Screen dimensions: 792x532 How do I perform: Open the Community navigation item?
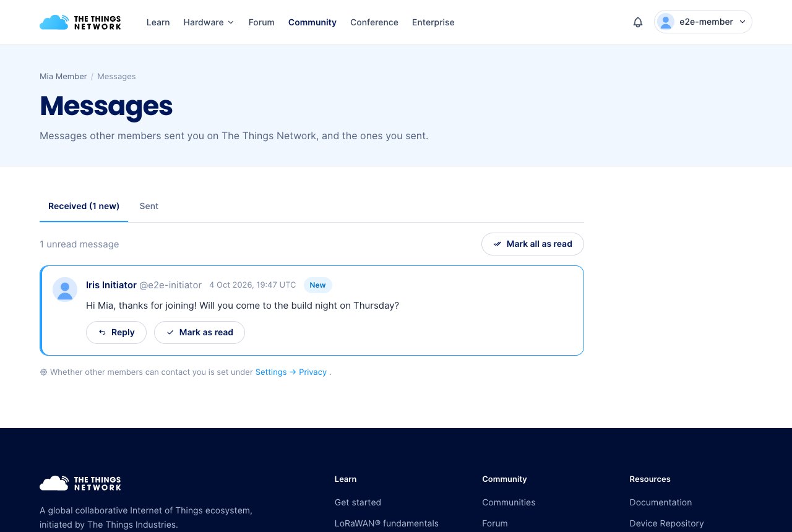(x=312, y=22)
